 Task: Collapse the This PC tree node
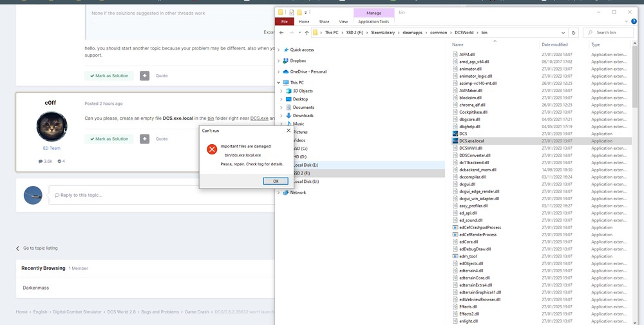tap(279, 82)
